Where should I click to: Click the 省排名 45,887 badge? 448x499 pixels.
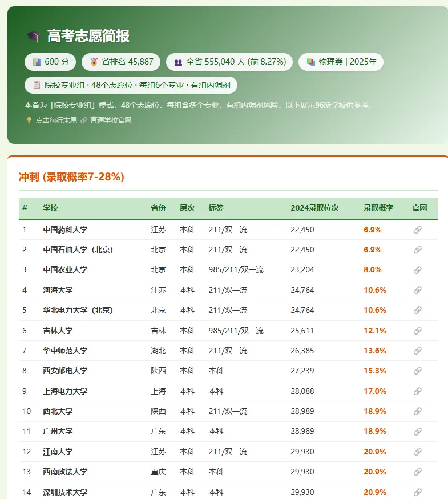coord(121,62)
